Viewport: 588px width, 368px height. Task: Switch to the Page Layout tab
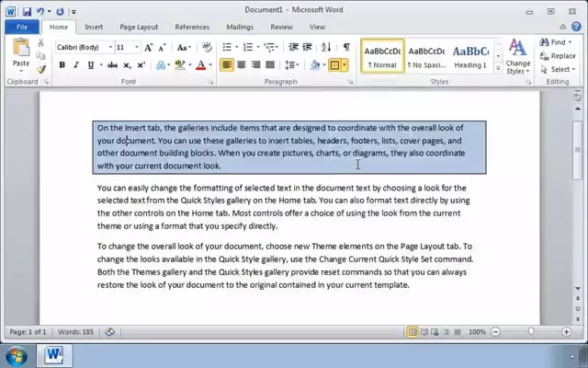[139, 27]
